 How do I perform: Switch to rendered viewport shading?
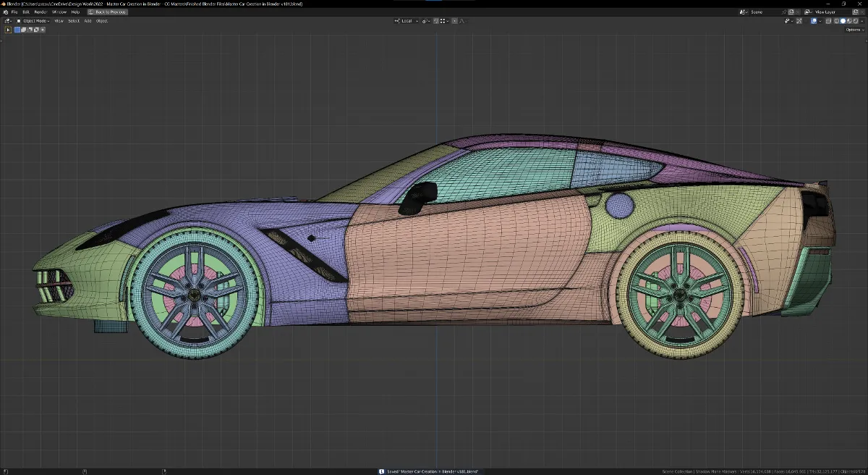click(854, 21)
